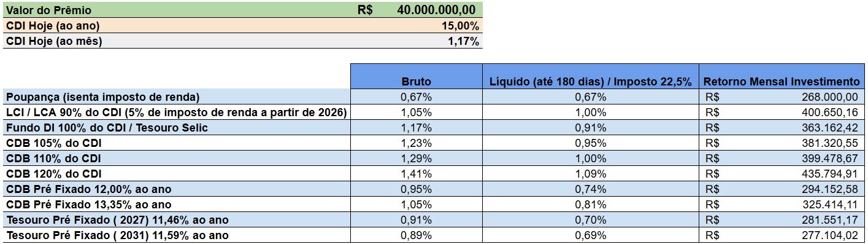
Task: Select the 268.000,00 Poupança return cell
Action: click(x=782, y=96)
